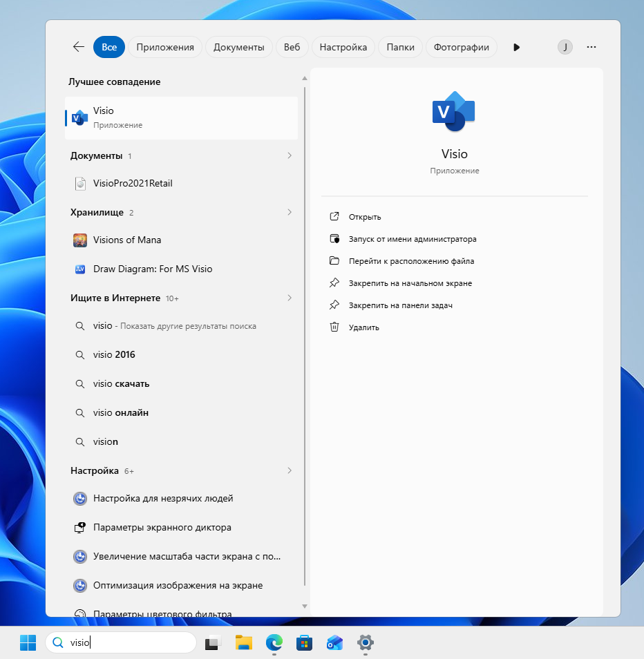Screen dimensions: 644x659
Task: Go back with the left arrow
Action: (79, 47)
